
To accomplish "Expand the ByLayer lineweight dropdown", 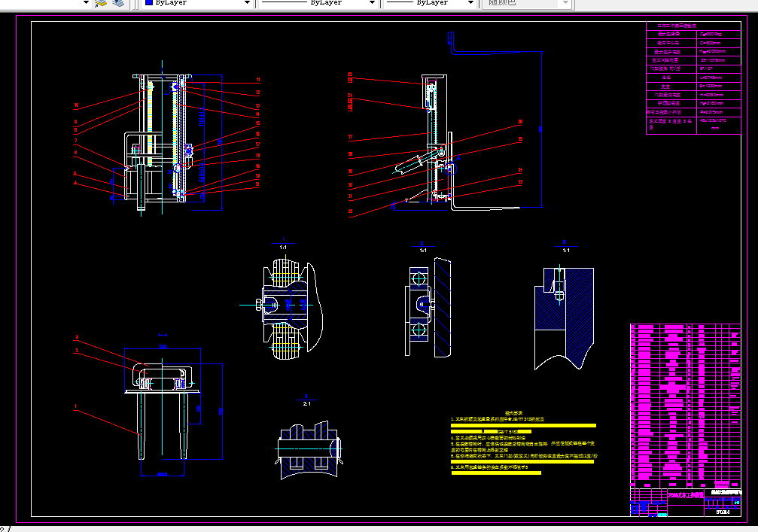I will click(x=470, y=3).
